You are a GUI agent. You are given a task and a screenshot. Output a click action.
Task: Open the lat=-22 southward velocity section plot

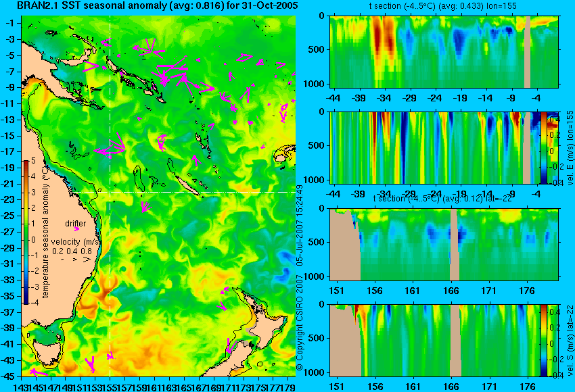[444, 341]
